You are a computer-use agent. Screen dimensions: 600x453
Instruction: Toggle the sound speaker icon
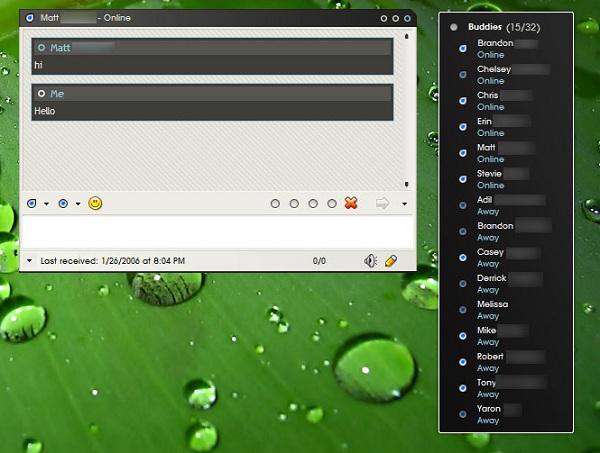click(370, 261)
